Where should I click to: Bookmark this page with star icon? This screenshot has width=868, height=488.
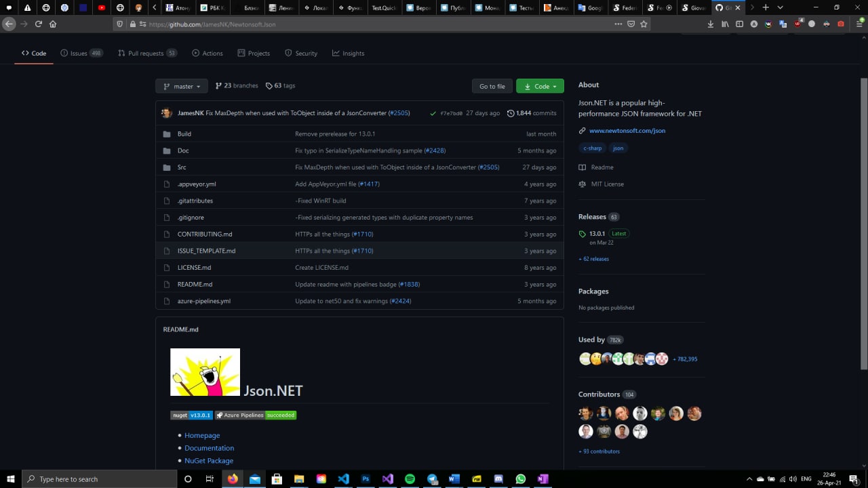click(644, 24)
